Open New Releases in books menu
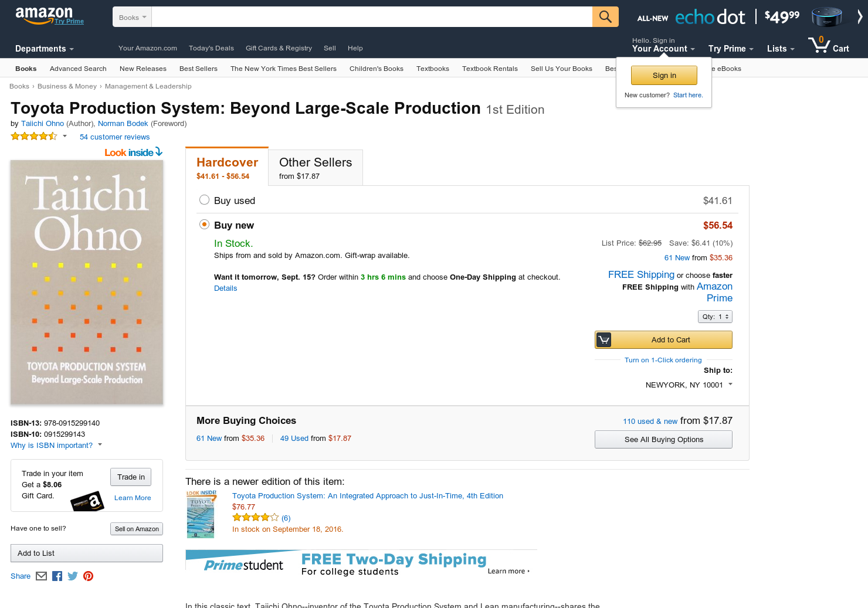The height and width of the screenshot is (608, 868). tap(143, 69)
